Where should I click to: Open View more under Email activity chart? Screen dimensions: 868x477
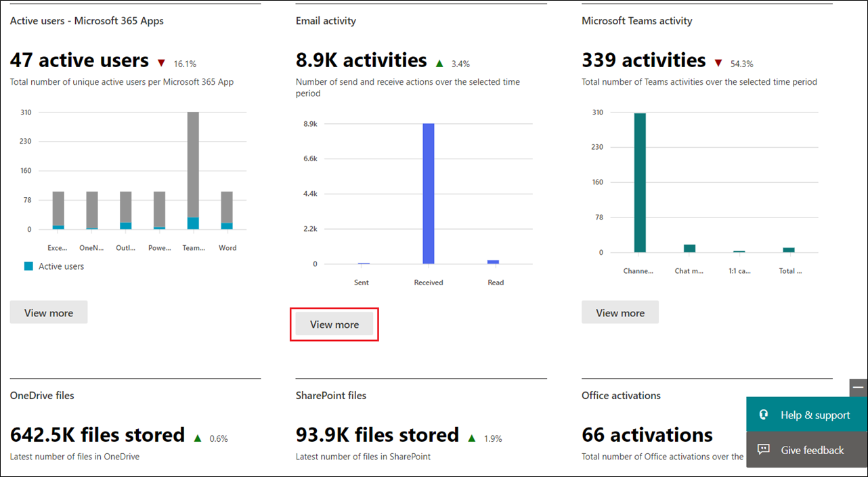pyautogui.click(x=334, y=325)
